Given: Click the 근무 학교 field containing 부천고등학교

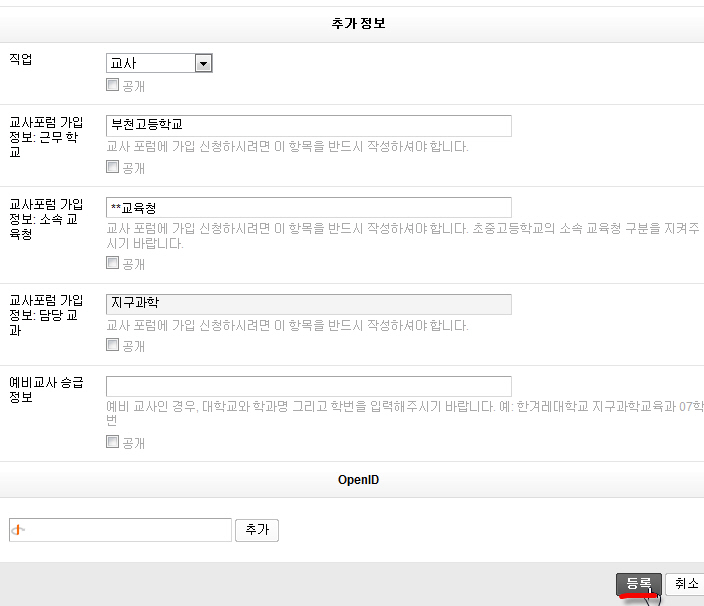Looking at the screenshot, I should 308,125.
